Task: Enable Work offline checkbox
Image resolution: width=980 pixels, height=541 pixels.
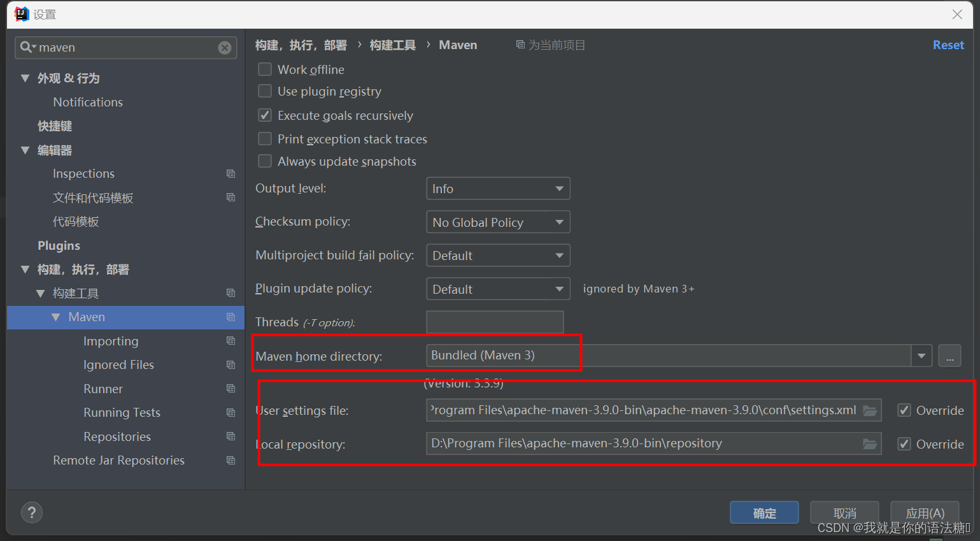Action: [x=265, y=69]
